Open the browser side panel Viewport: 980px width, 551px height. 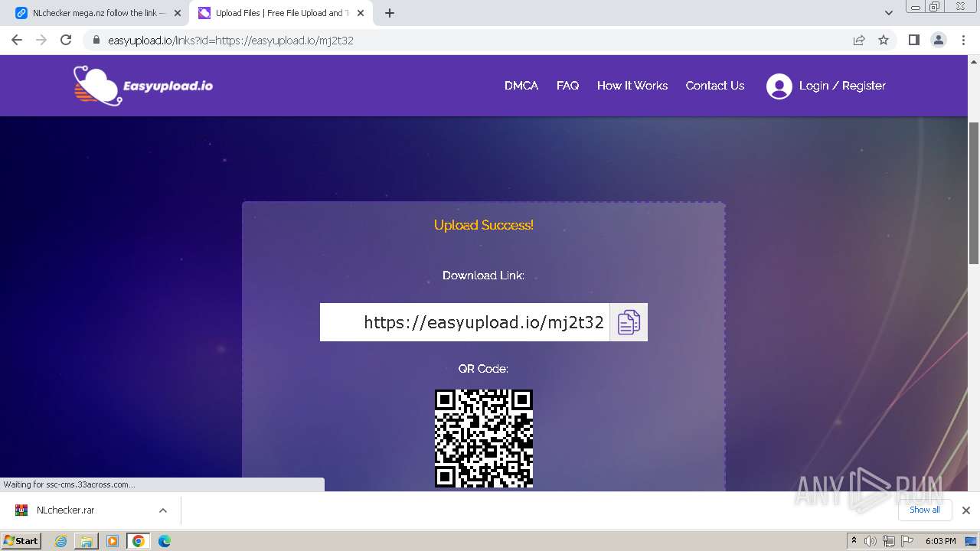tap(913, 40)
